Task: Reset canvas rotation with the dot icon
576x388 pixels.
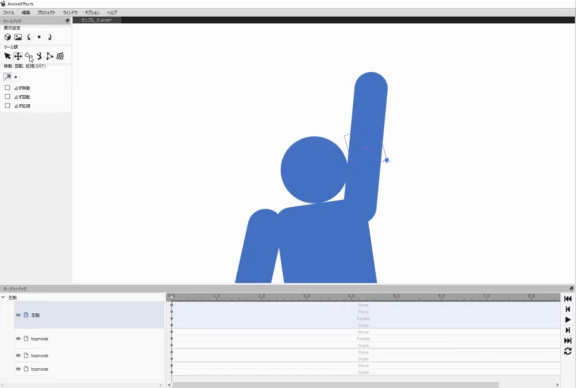Action: [39, 37]
